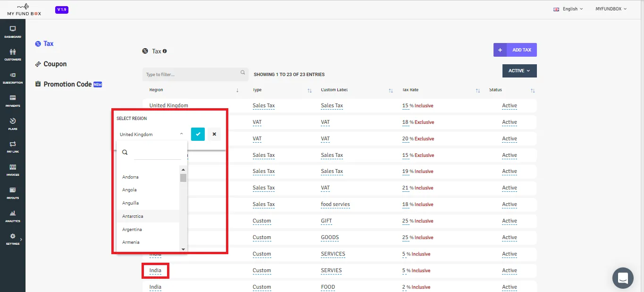Sort the table by Status column
Screen dimensions: 644x292
(x=533, y=90)
